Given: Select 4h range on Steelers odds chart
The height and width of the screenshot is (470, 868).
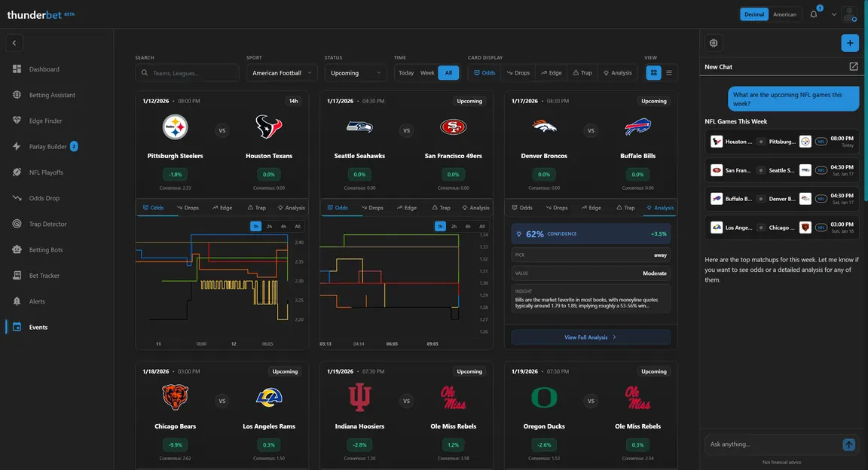Looking at the screenshot, I should (283, 226).
